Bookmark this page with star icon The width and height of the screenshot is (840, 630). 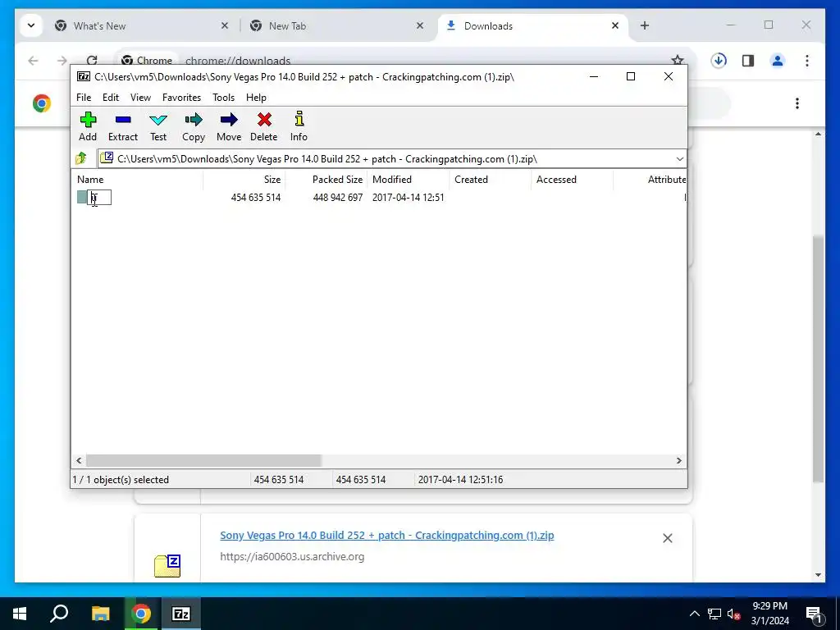click(678, 60)
